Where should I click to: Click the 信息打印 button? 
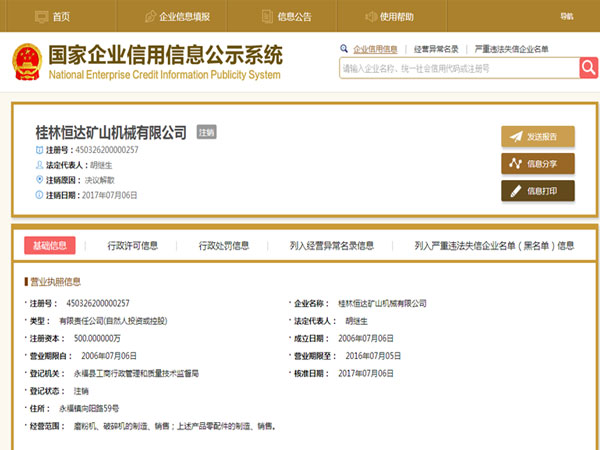pyautogui.click(x=538, y=191)
